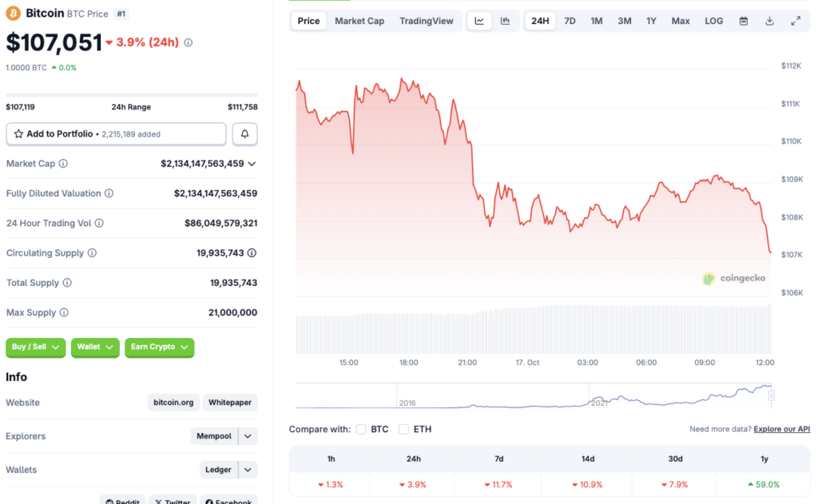818x504 pixels.
Task: Click Circulating Supply info icon
Action: pos(92,253)
